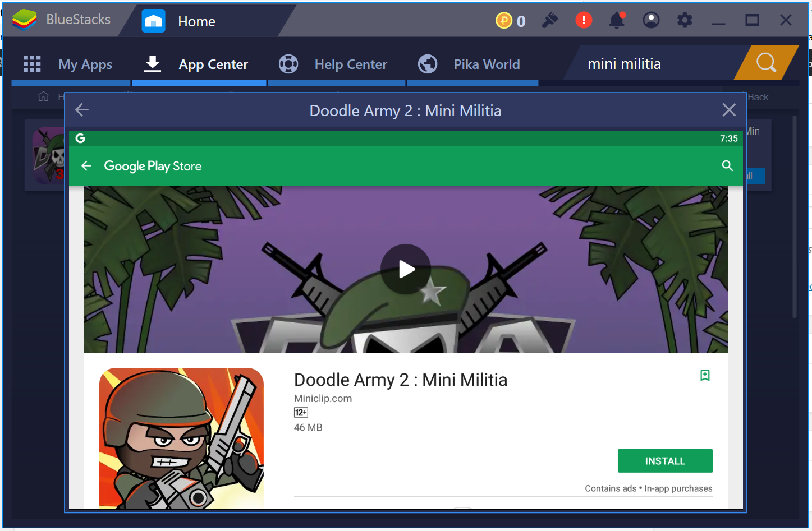The height and width of the screenshot is (531, 812).
Task: Open the Home tab
Action: point(196,21)
